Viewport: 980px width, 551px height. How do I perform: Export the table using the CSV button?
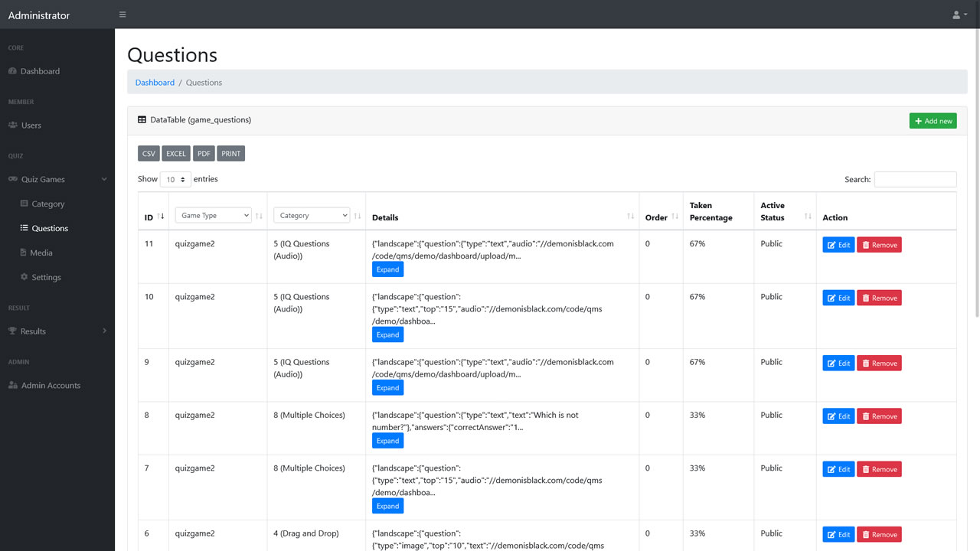[149, 154]
